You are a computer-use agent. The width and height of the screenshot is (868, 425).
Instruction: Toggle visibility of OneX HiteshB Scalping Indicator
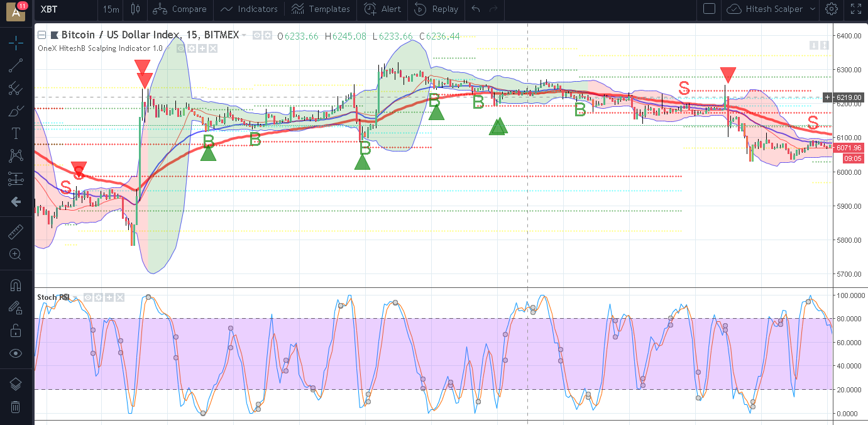pos(181,48)
